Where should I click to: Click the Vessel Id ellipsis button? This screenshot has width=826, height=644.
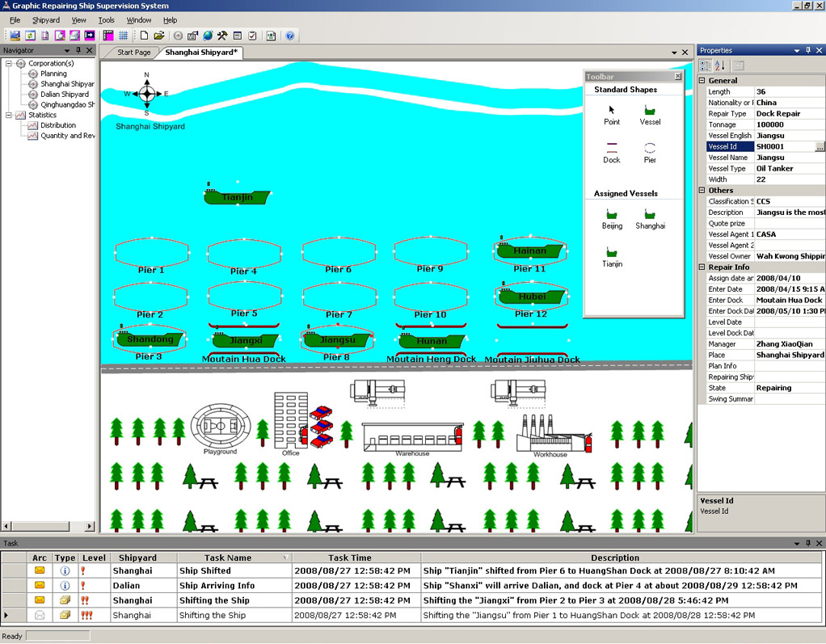click(820, 147)
